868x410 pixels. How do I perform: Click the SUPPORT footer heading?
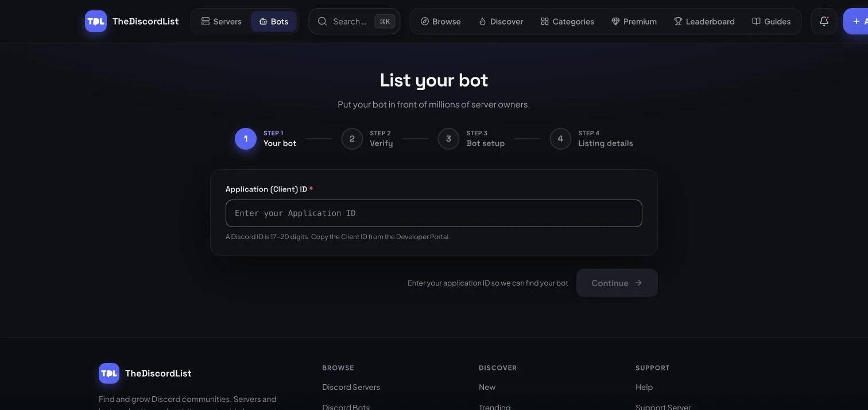coord(652,368)
